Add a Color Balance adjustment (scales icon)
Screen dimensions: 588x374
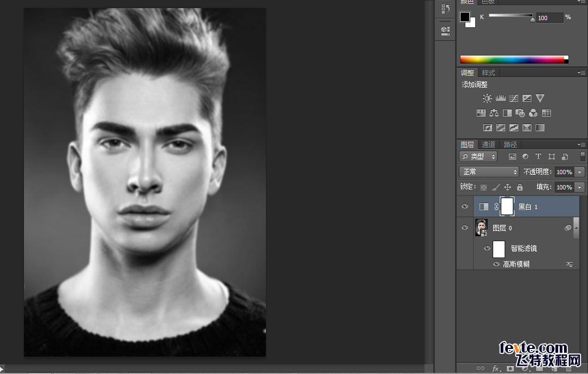(494, 113)
